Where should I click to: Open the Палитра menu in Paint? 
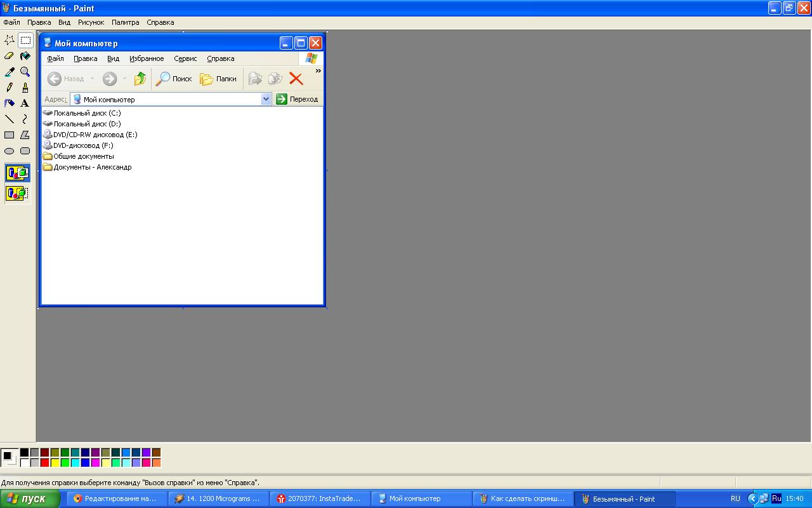coord(125,22)
